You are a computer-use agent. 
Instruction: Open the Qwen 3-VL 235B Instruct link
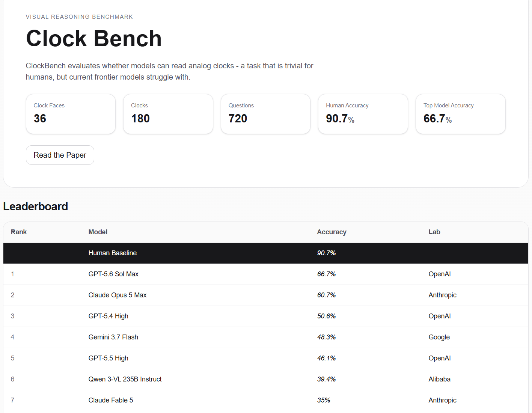[x=125, y=379]
